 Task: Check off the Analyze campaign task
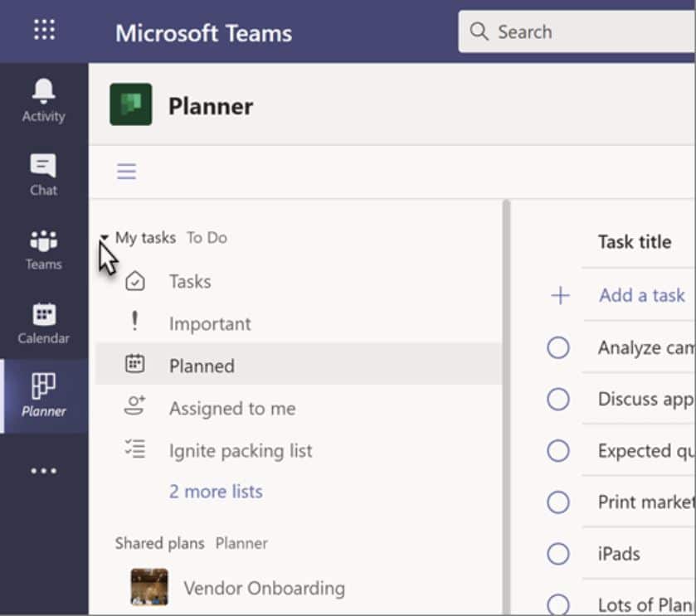click(x=560, y=347)
